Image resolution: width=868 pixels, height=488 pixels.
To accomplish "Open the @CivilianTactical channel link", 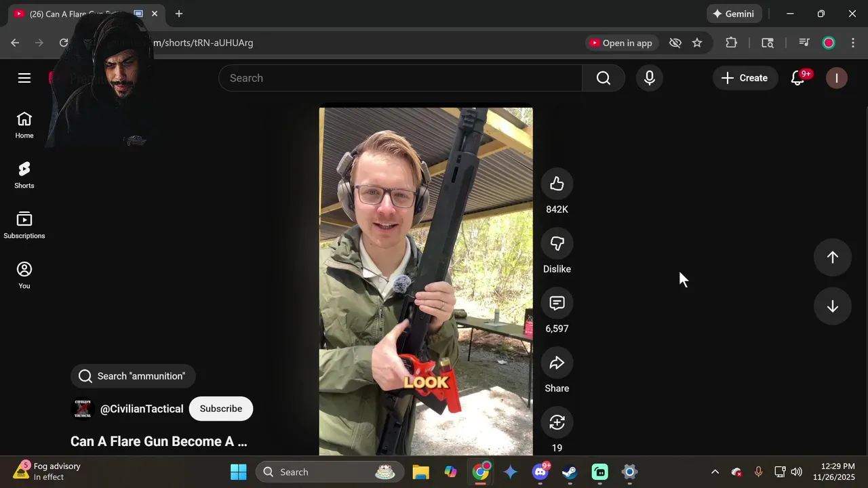I will coord(142,409).
